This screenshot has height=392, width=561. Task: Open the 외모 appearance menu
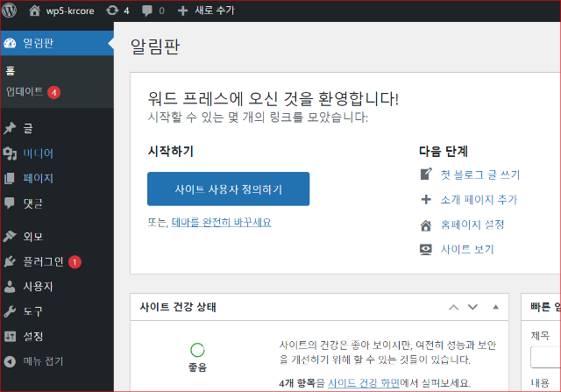point(33,236)
